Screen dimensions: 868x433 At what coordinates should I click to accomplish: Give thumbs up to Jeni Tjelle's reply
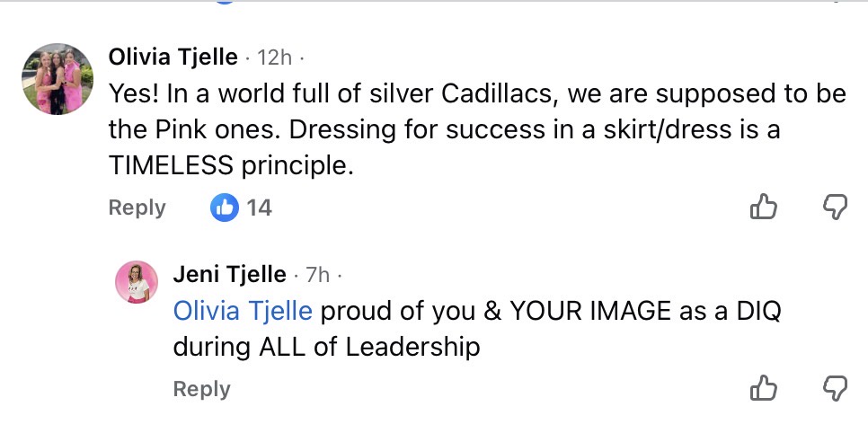click(763, 388)
